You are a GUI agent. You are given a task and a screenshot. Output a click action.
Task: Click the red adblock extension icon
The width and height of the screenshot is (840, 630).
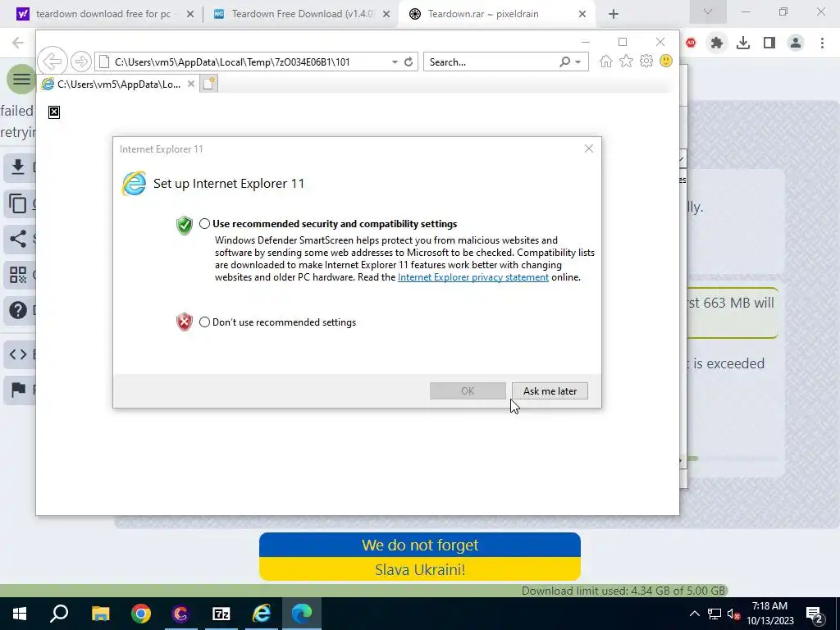tap(691, 43)
